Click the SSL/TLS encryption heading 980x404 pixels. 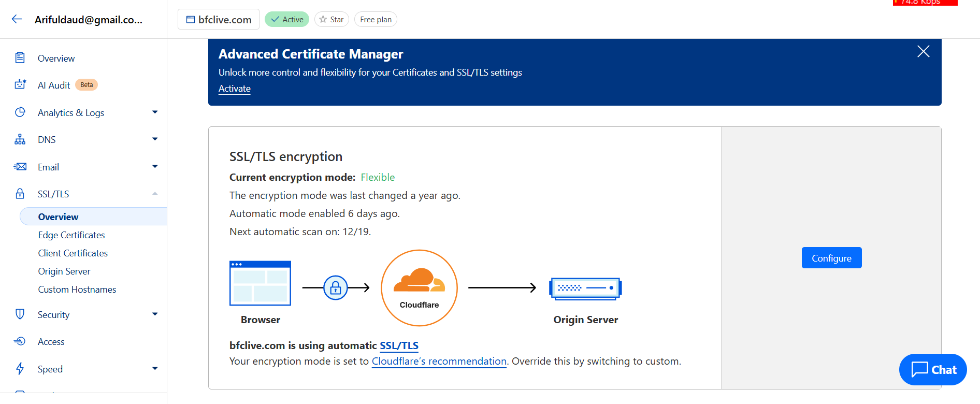click(286, 156)
